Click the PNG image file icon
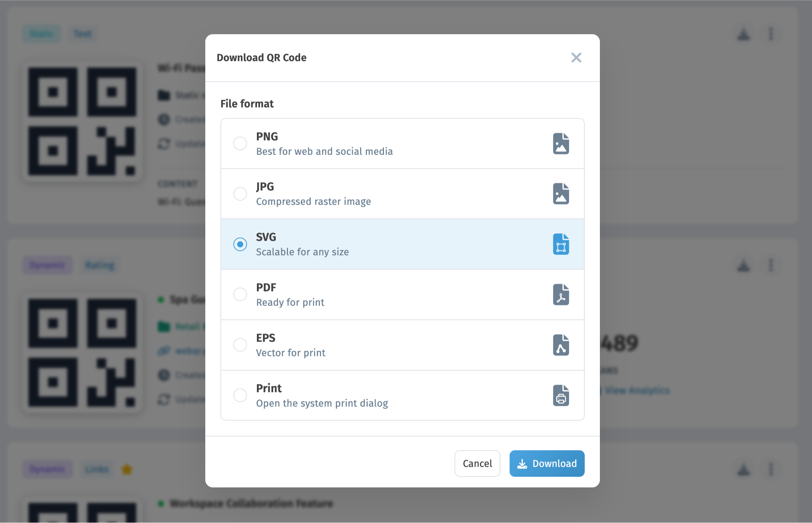The height and width of the screenshot is (523, 812). click(x=561, y=144)
